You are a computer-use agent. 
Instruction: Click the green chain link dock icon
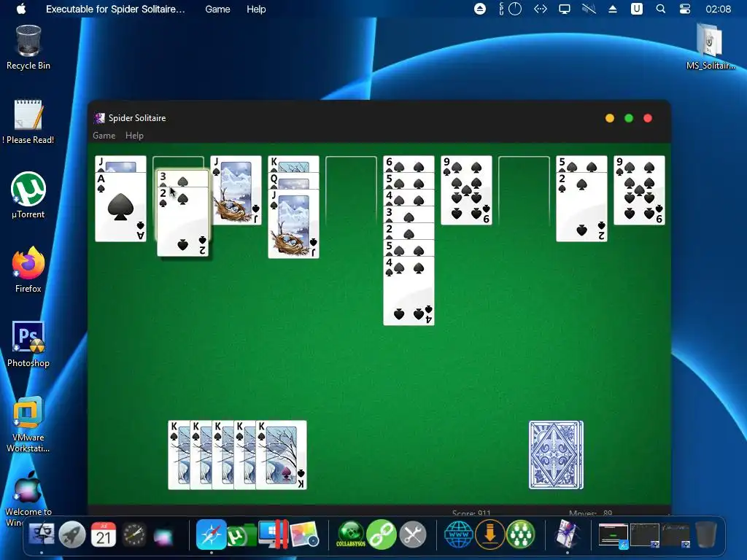pyautogui.click(x=382, y=534)
